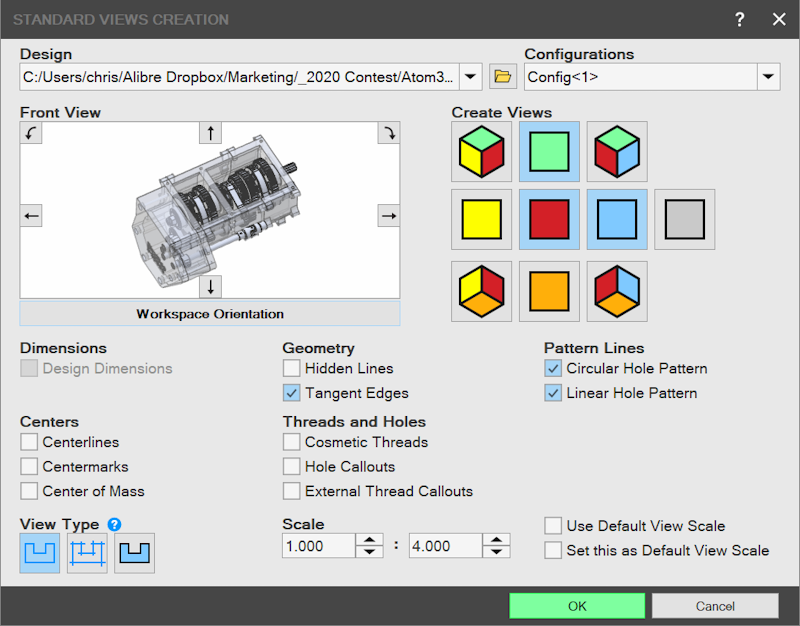Open the folder browse icon for Design
Viewport: 800px width, 626px height.
(503, 77)
